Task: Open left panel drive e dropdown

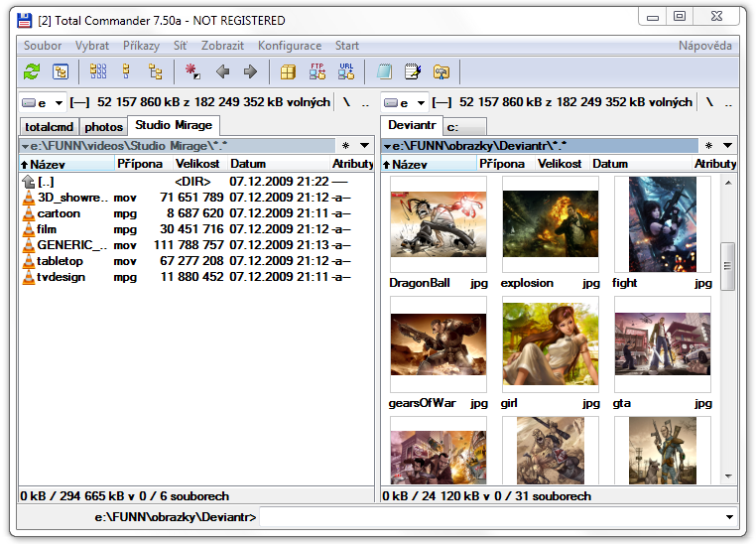Action: point(43,102)
